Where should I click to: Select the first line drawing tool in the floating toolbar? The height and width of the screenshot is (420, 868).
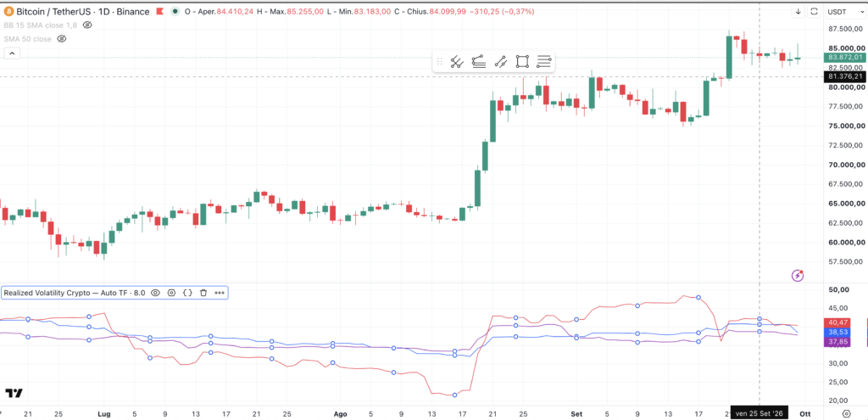click(x=457, y=61)
